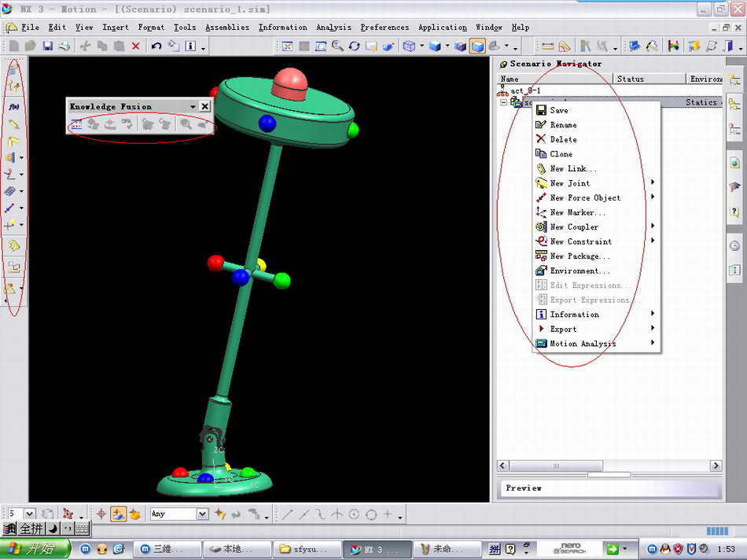
Task: Open the Insert menu
Action: click(116, 28)
